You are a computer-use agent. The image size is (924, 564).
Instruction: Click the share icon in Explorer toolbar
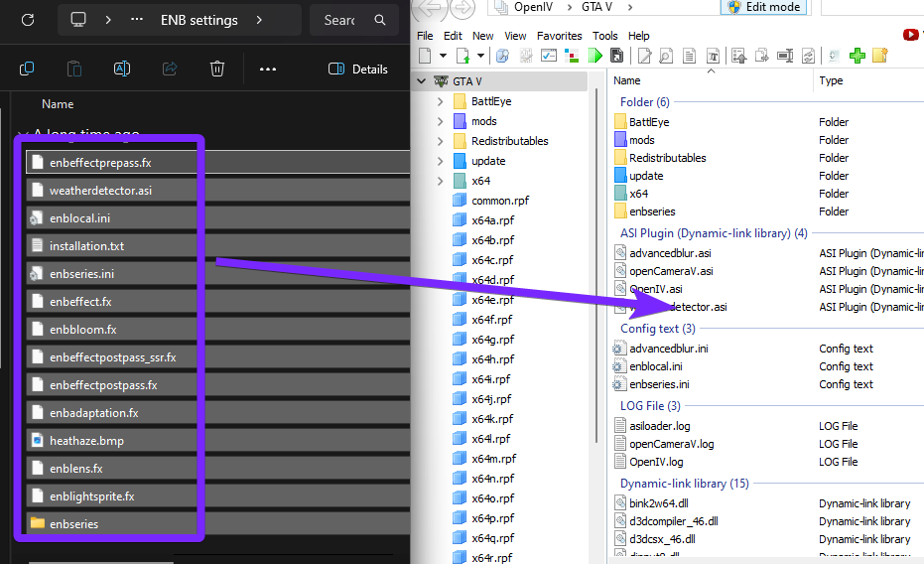[x=170, y=69]
